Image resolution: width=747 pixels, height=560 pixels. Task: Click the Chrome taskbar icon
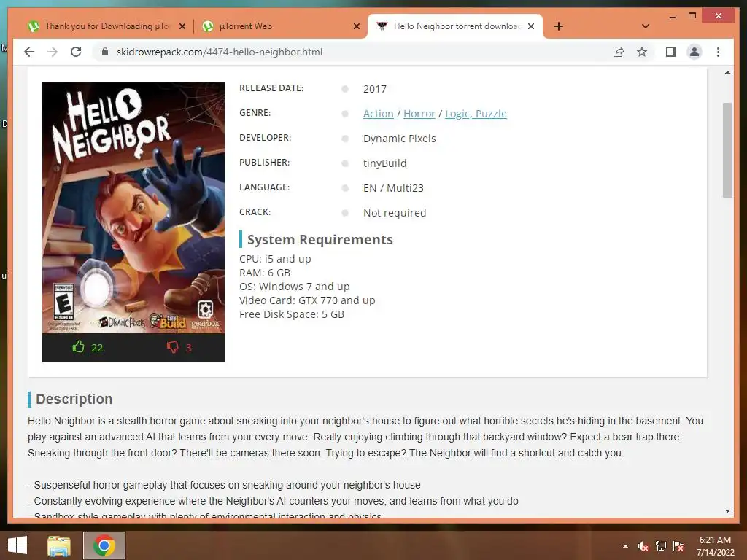[104, 545]
